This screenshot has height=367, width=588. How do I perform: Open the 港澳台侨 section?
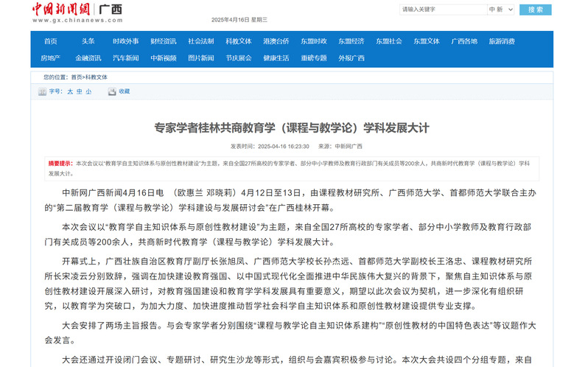(276, 41)
